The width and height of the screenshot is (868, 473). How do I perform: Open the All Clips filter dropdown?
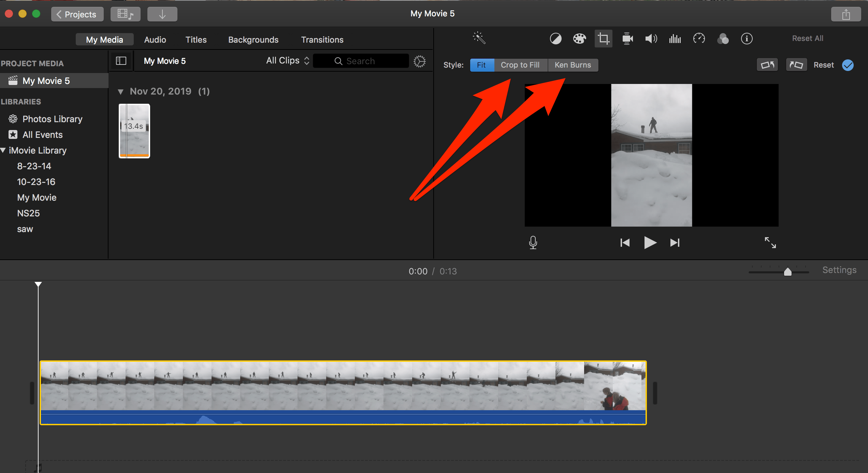coord(288,61)
